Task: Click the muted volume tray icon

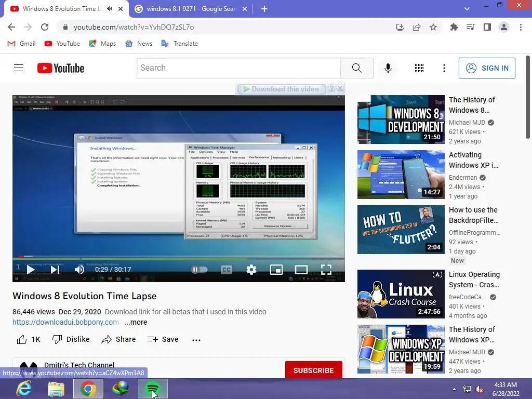Action: click(x=480, y=390)
